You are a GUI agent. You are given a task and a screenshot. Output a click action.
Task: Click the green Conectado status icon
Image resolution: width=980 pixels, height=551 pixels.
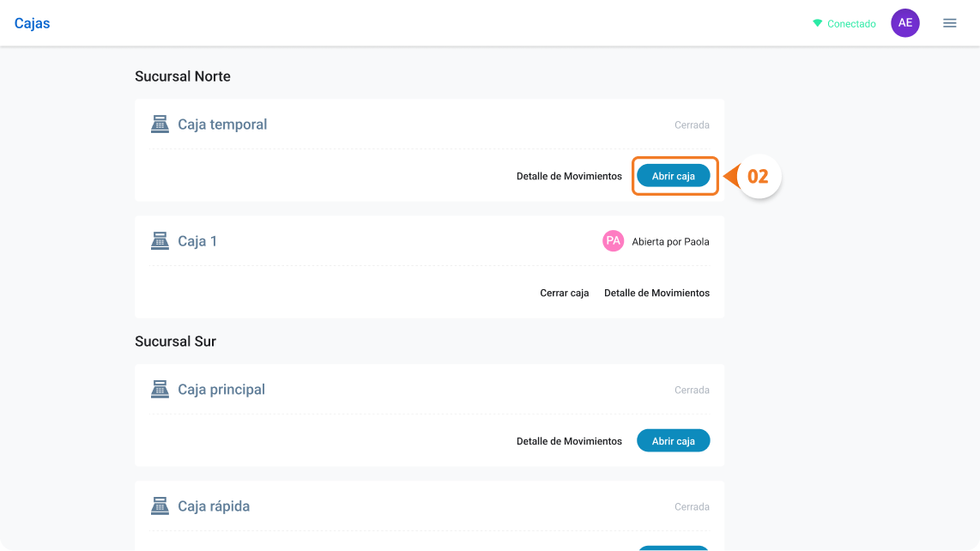817,23
